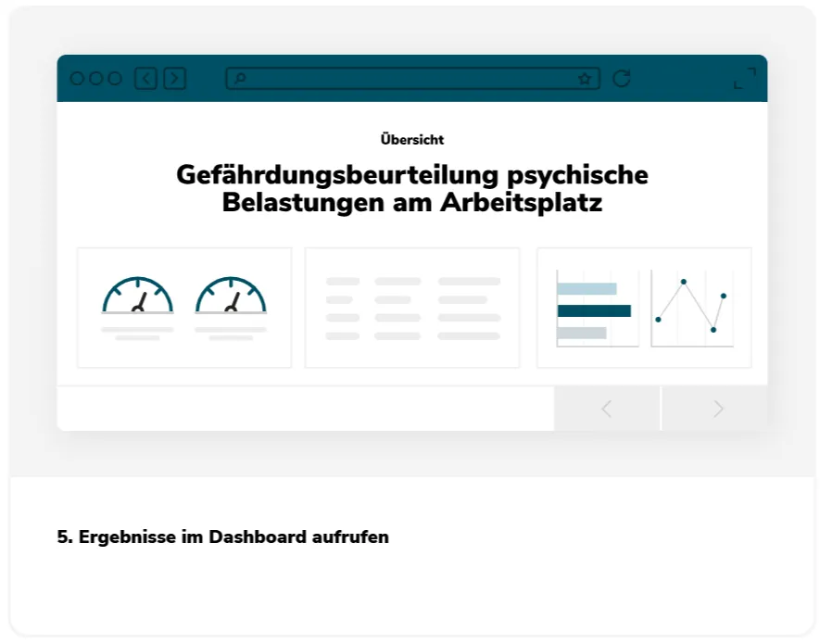Click the browser forward arrow icon
Image resolution: width=820 pixels, height=644 pixels.
pyautogui.click(x=175, y=79)
